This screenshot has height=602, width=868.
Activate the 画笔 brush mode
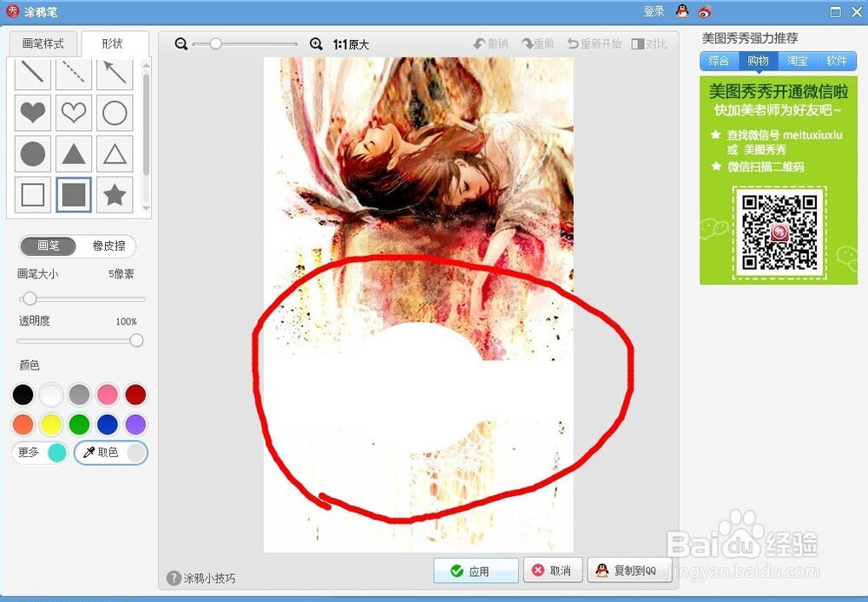48,245
